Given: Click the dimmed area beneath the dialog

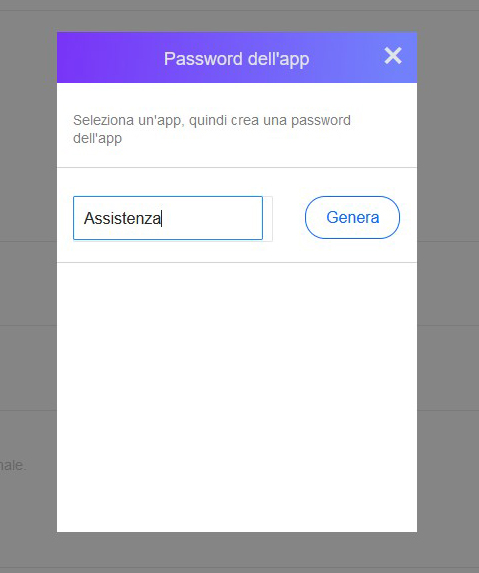Looking at the screenshot, I should coord(237,550).
